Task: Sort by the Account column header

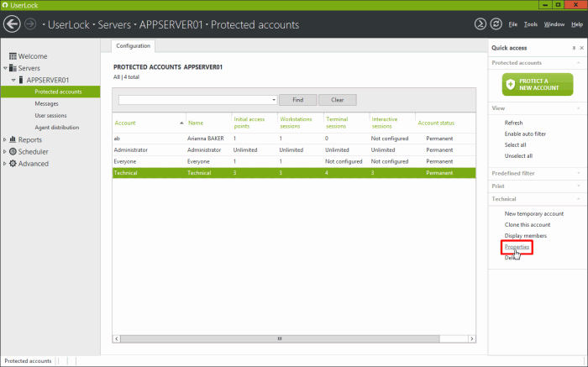Action: click(x=149, y=123)
